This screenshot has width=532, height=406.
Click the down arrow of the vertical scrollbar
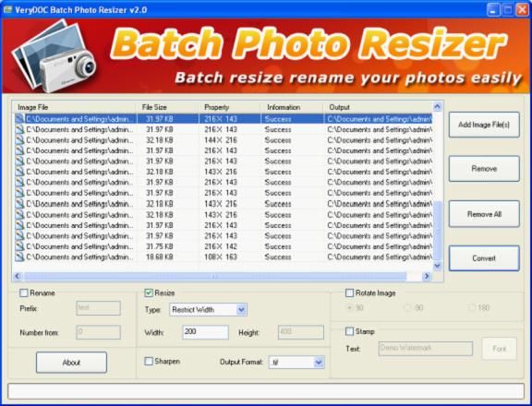(x=438, y=266)
